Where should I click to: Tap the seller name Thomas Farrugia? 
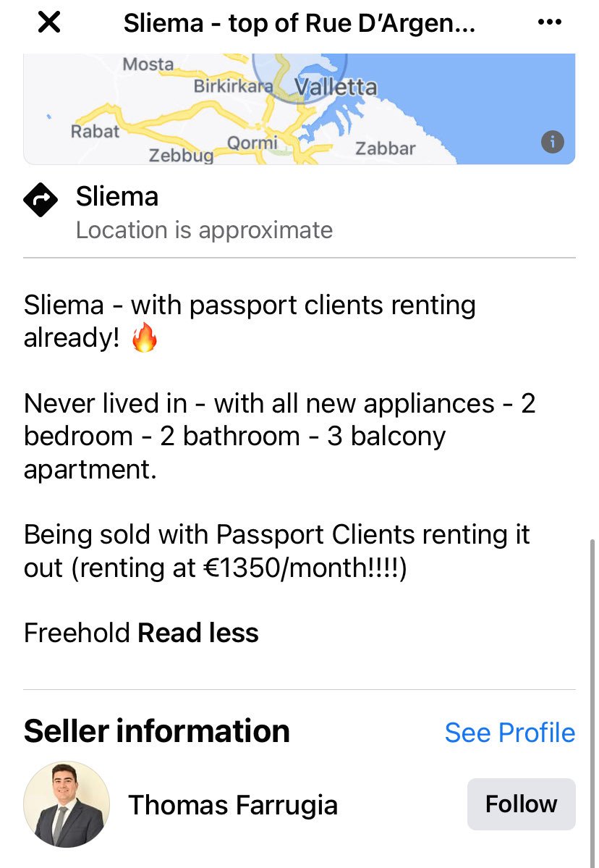(233, 805)
